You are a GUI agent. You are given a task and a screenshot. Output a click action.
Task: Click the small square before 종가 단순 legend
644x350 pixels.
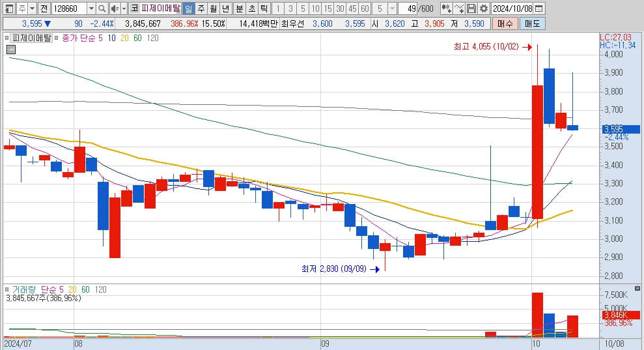point(57,38)
